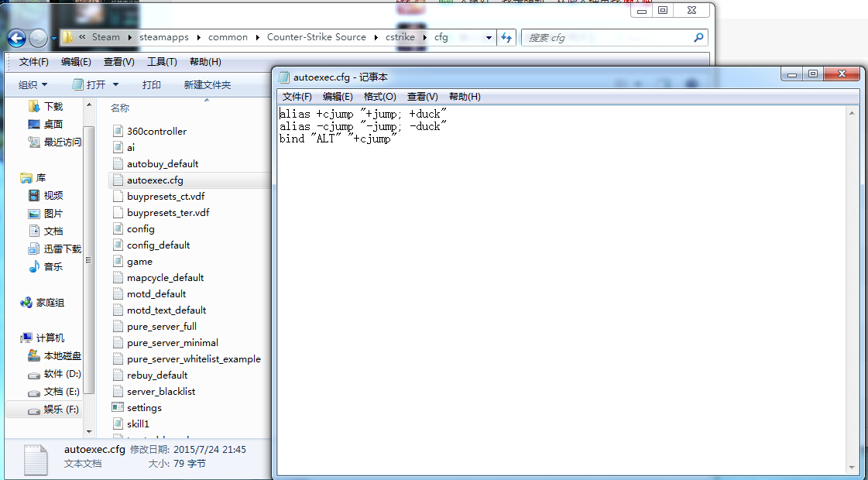Open the 格式(O) menu in Notepad

point(379,97)
